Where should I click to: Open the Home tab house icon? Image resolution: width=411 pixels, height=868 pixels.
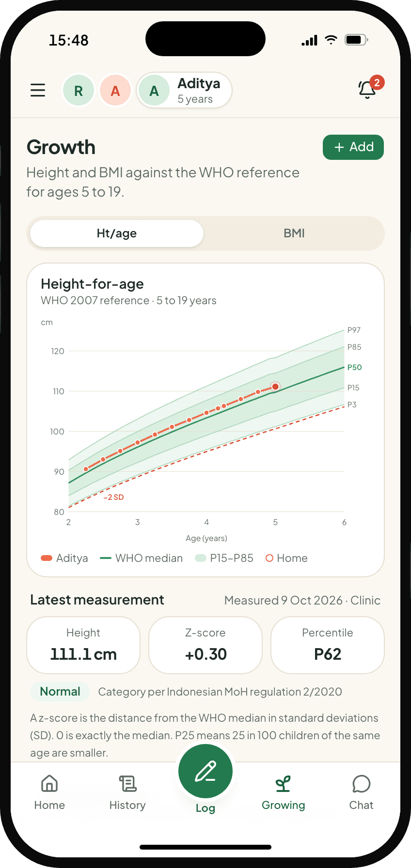[49, 783]
